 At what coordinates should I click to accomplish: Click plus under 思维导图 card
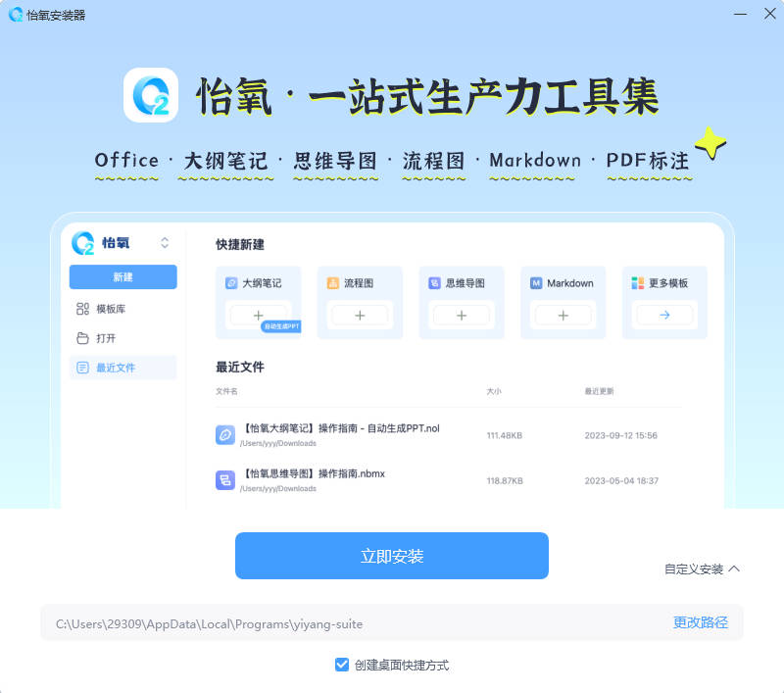tap(462, 315)
